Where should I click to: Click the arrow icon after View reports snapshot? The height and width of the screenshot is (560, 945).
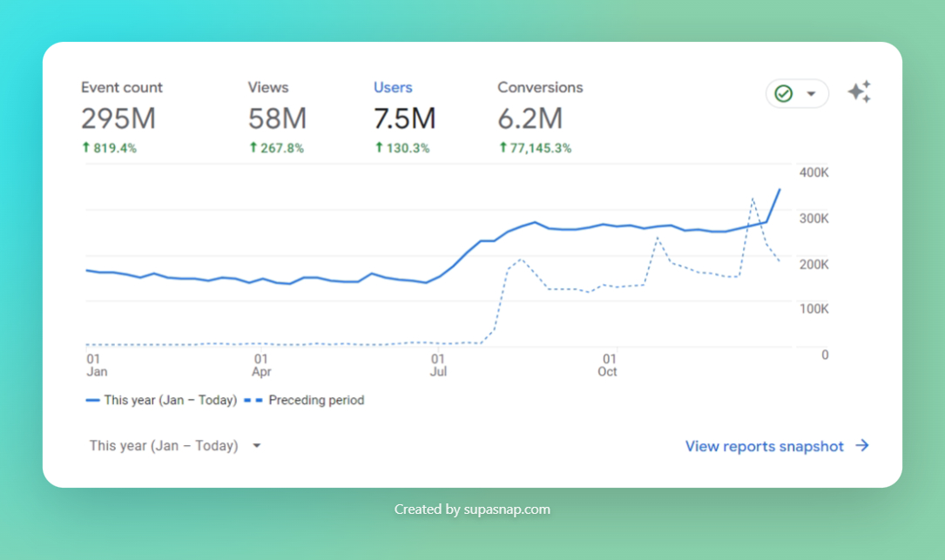pyautogui.click(x=862, y=446)
